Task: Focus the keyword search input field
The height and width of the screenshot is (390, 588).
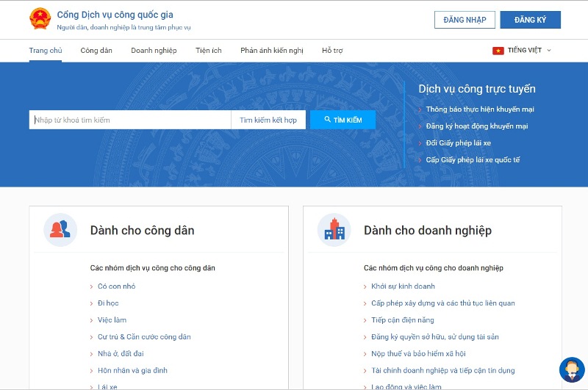Action: (130, 120)
